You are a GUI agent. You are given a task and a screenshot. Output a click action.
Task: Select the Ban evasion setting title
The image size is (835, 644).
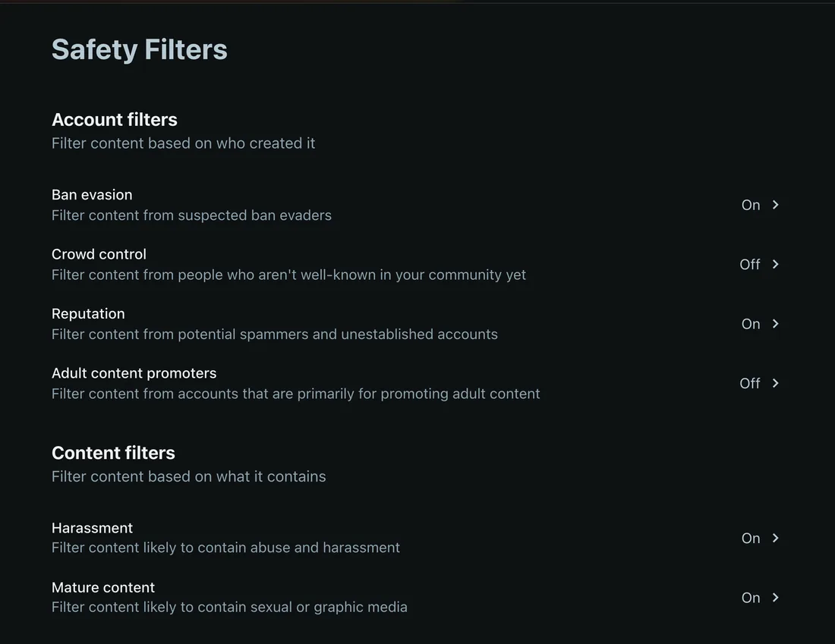[x=92, y=195]
